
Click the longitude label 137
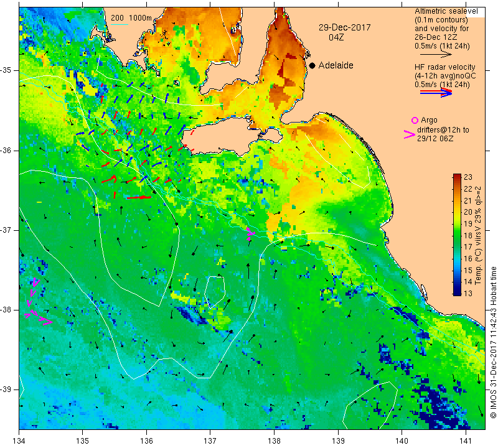pyautogui.click(x=210, y=441)
